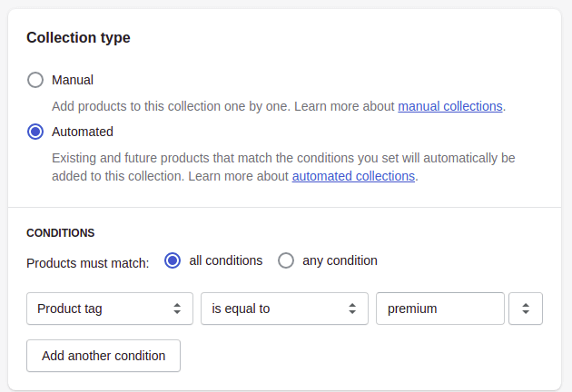The height and width of the screenshot is (392, 572).
Task: Click the "Manual" option label text
Action: coord(73,80)
